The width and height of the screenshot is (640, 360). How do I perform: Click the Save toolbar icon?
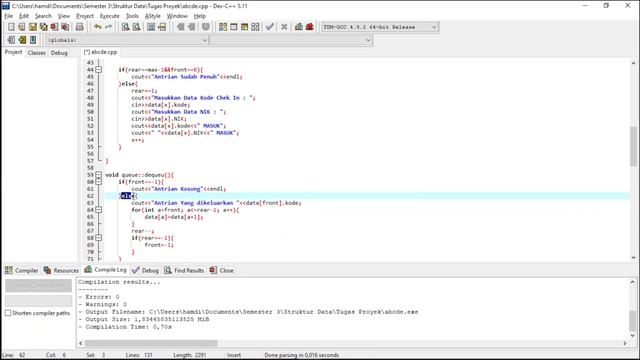click(33, 27)
